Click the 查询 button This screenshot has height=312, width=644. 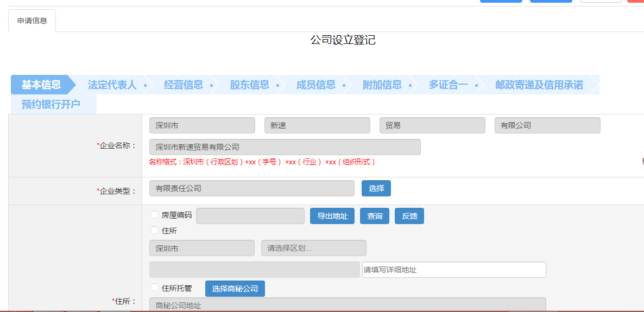[374, 216]
